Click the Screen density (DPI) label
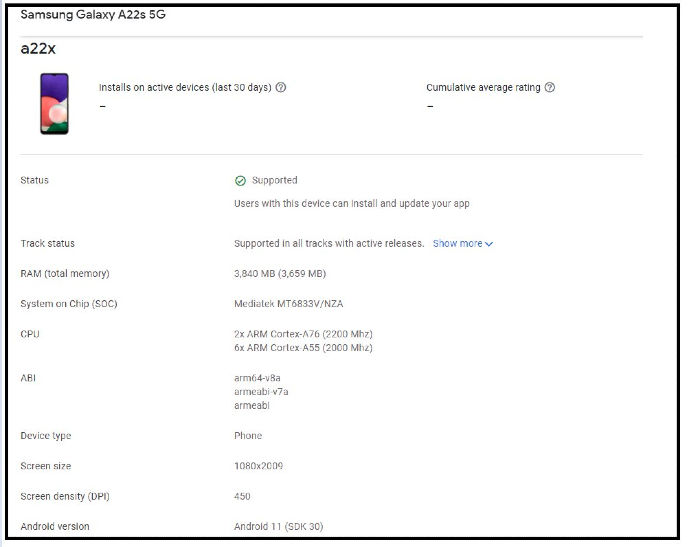Image resolution: width=700 pixels, height=547 pixels. [x=65, y=496]
